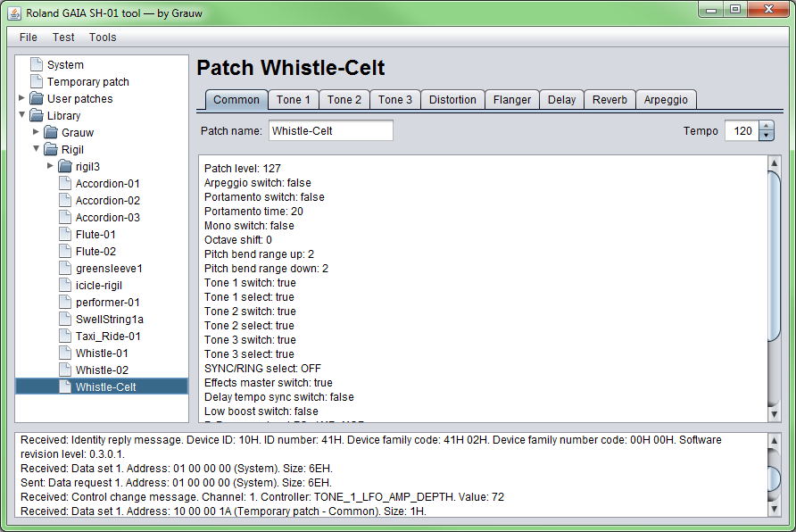Open the Reverb tab
Screen dimensions: 796x532
pyautogui.click(x=609, y=99)
